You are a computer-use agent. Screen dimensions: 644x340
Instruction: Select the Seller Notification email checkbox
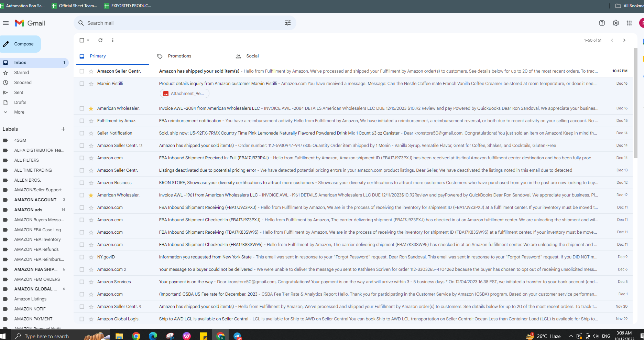pos(82,133)
